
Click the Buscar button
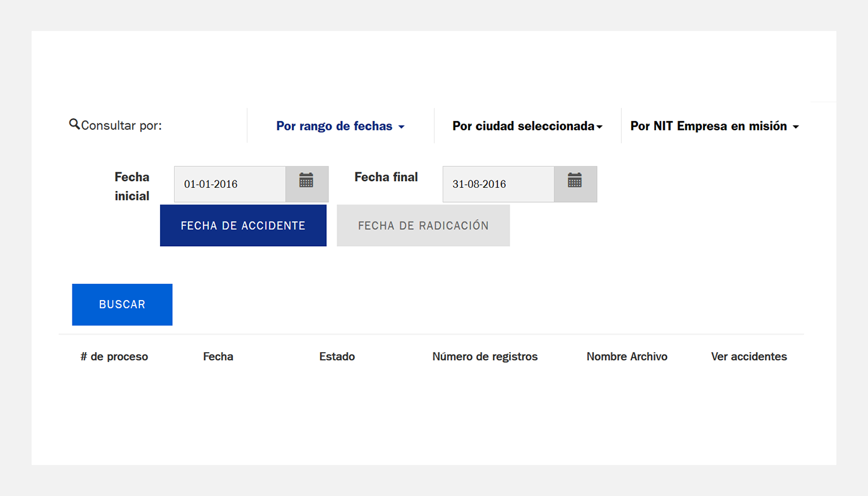pyautogui.click(x=122, y=304)
